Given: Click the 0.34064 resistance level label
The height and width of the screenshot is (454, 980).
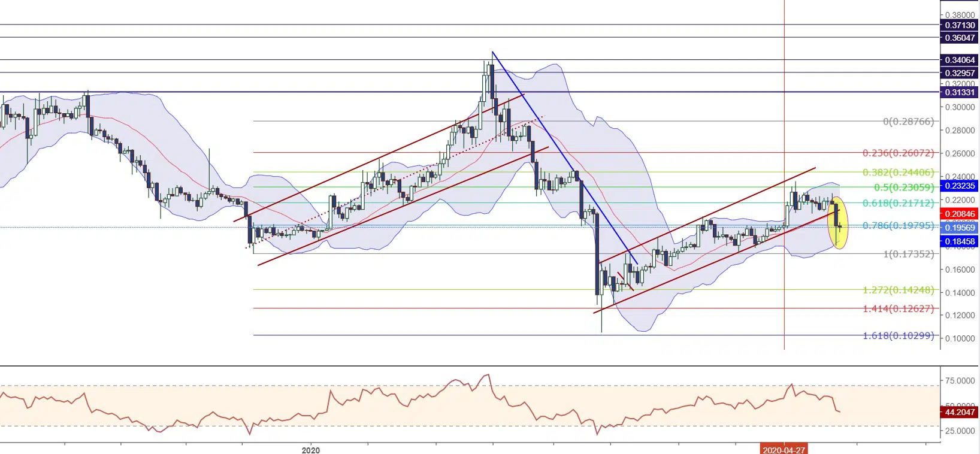Looking at the screenshot, I should (x=960, y=60).
